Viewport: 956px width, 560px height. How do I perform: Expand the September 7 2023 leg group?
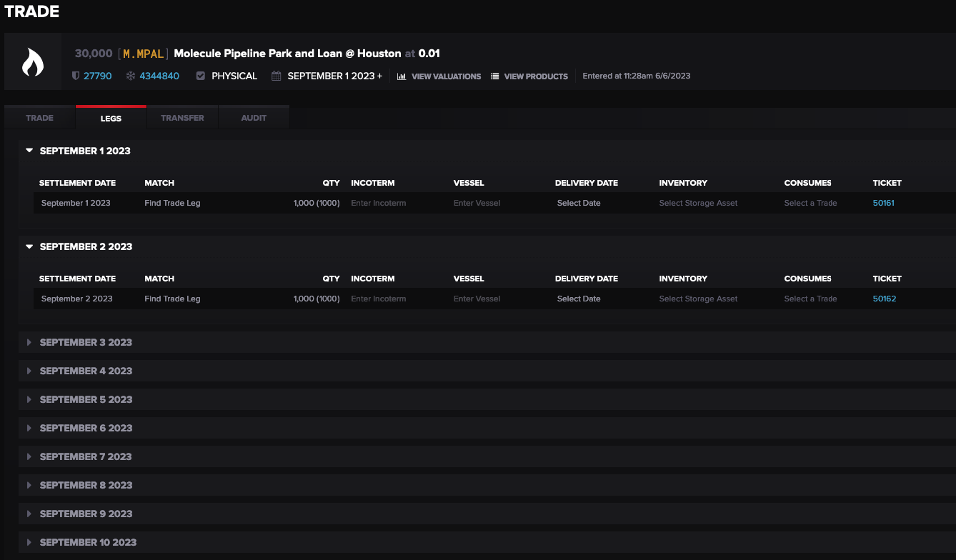point(29,456)
